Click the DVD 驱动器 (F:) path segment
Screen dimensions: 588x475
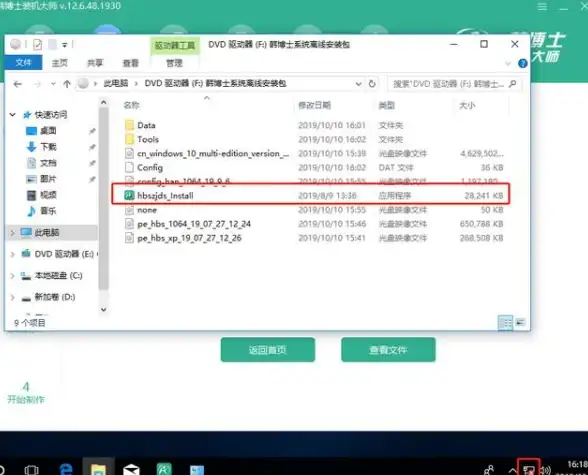pos(215,84)
